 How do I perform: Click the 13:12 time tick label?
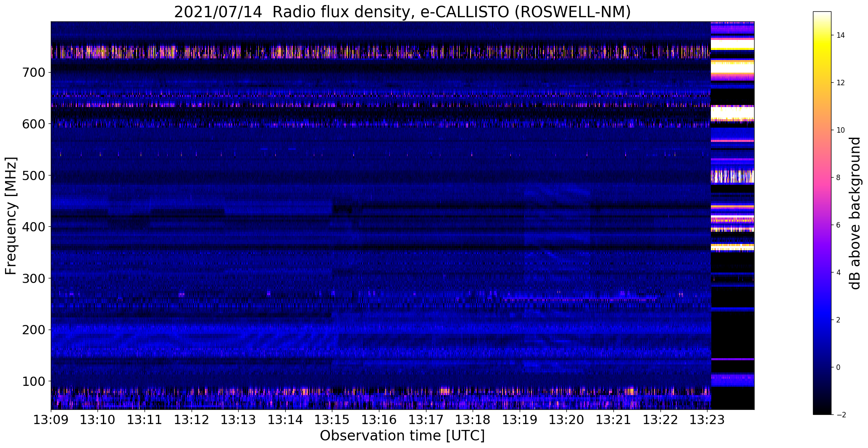[x=192, y=420]
